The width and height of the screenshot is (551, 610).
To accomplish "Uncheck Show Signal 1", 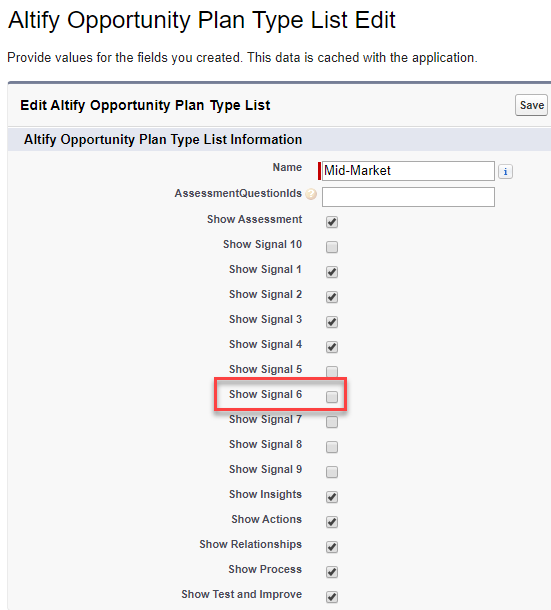I will [x=332, y=272].
